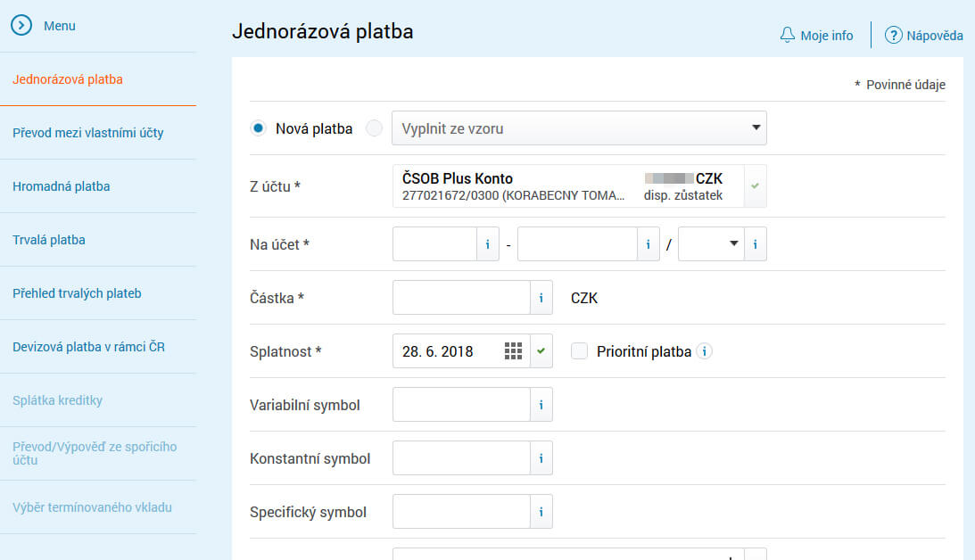Viewport: 975px width, 560px height.
Task: Click info icon beside Specifický symbol field
Action: pyautogui.click(x=541, y=512)
